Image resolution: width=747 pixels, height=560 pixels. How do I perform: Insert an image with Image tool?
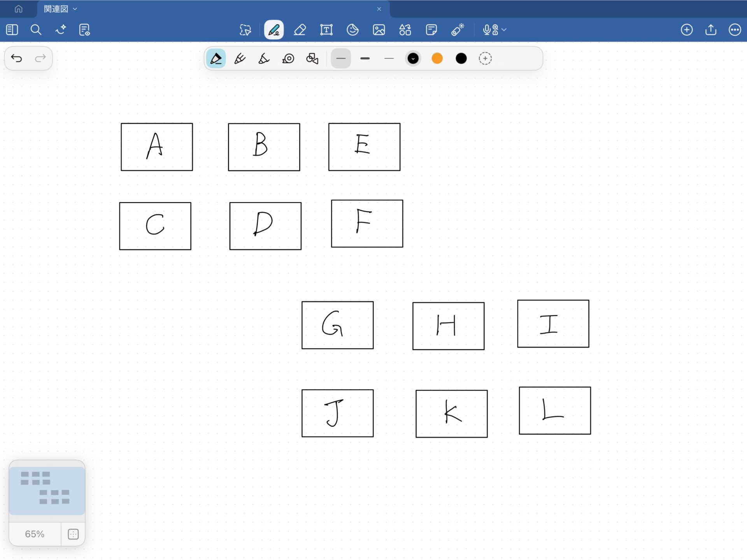(x=379, y=30)
